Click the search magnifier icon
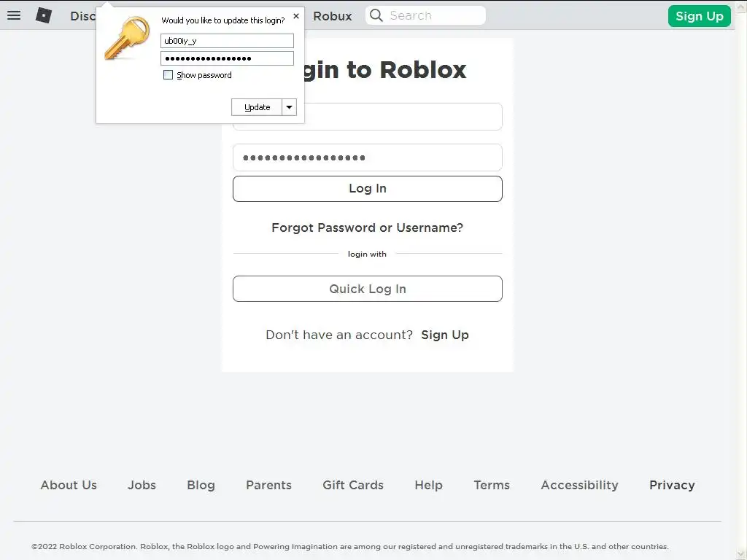Image resolution: width=747 pixels, height=560 pixels. (x=376, y=15)
